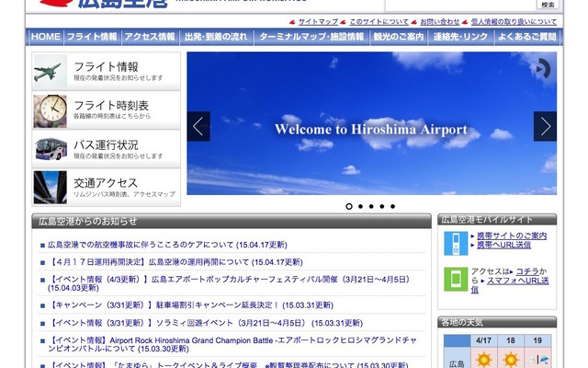This screenshot has width=588, height=368.
Task: Select the second slideshow indicator dot
Action: pos(360,206)
